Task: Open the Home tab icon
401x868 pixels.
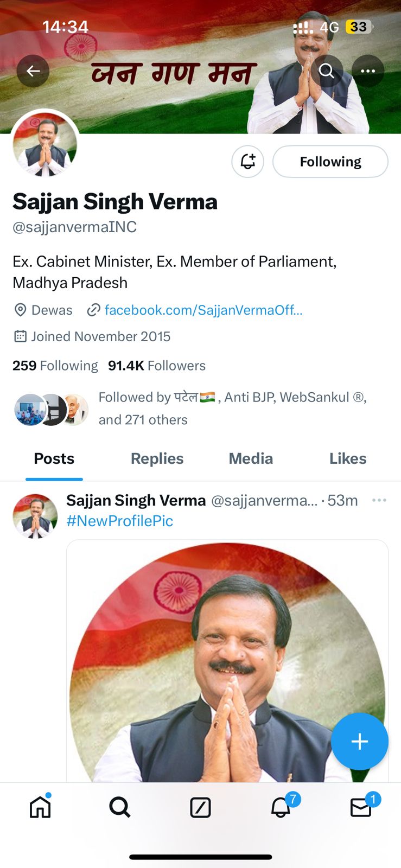Action: (x=40, y=807)
